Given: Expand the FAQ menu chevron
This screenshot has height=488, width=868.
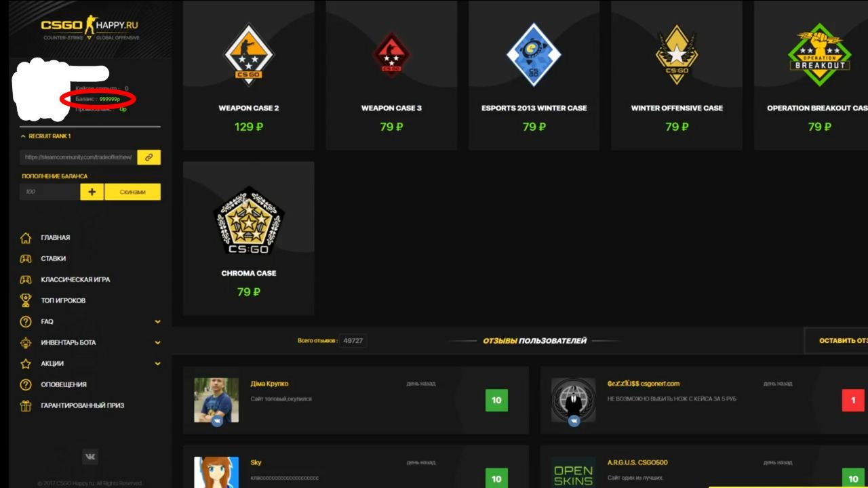Looking at the screenshot, I should point(157,322).
